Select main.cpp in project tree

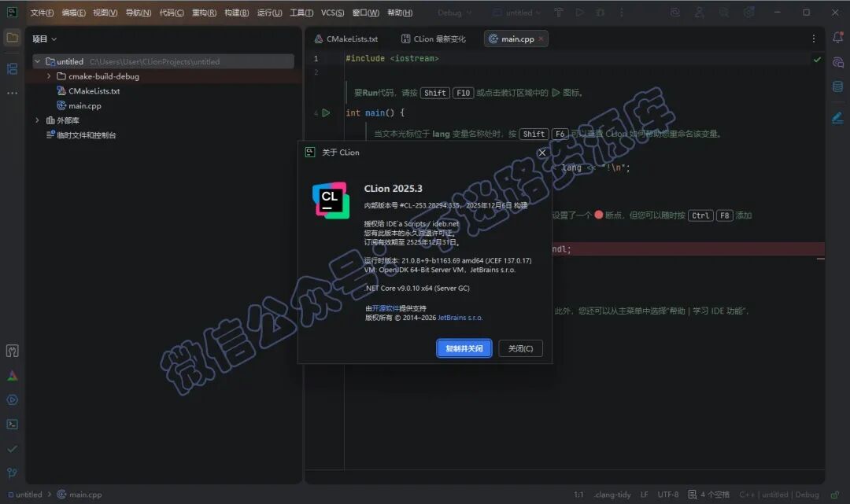84,105
